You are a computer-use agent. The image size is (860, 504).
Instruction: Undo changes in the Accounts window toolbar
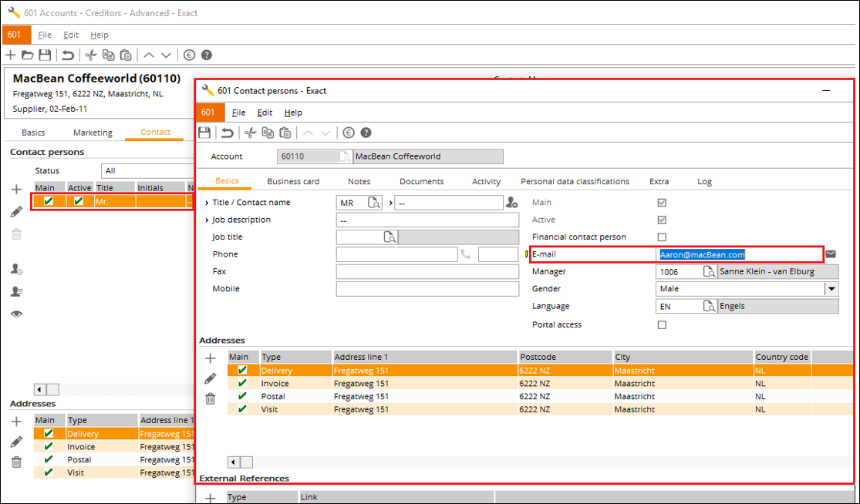coord(68,55)
